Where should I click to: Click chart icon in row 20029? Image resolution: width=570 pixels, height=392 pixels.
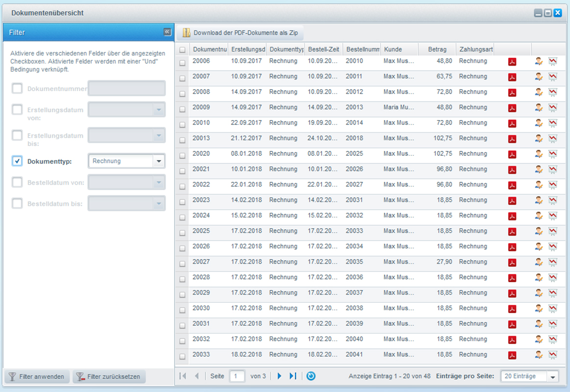tap(553, 294)
